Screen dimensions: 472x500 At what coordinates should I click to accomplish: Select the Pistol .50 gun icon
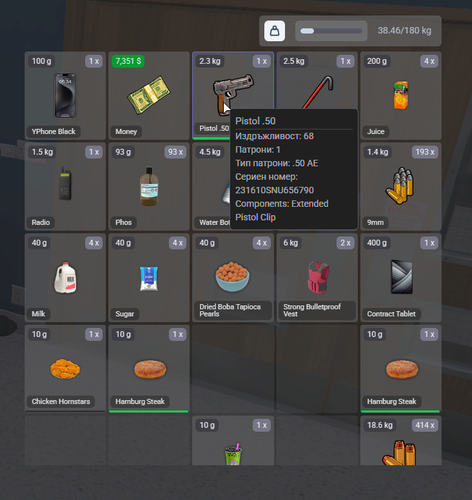(233, 94)
